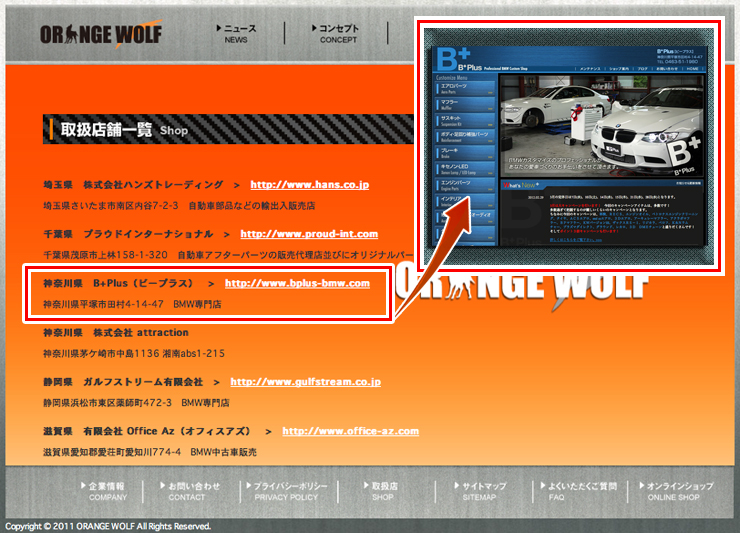Screen dimensions: 740x533
Task: Open the bplus-bmw.com link
Action: pos(297,283)
